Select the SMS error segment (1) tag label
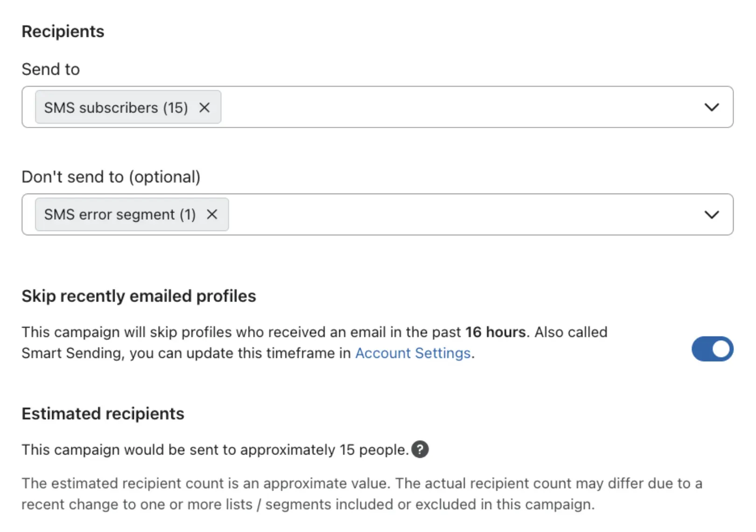The image size is (756, 532). tap(119, 215)
